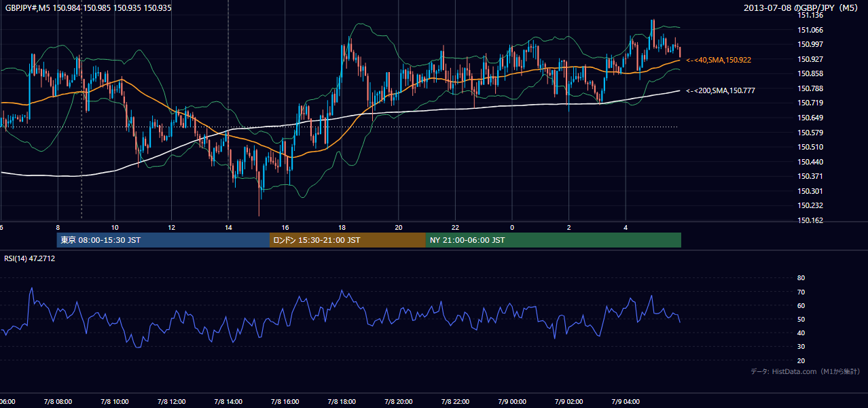This screenshot has height=408, width=868.
Task: Click price axis value 150.232
Action: click(810, 205)
